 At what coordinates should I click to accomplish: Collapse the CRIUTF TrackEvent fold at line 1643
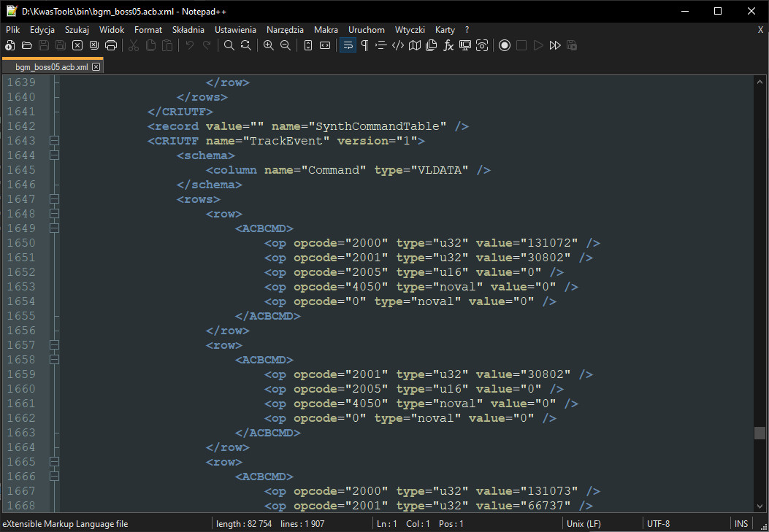pos(54,140)
